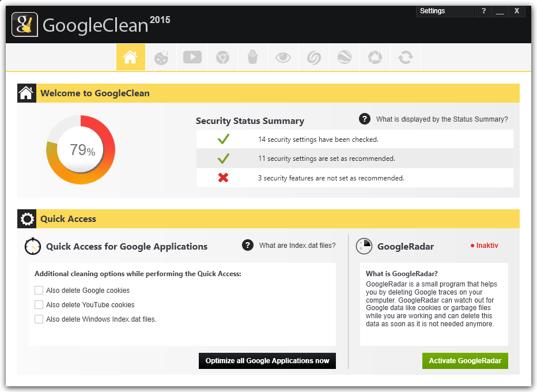Click the GoogleClean broom logo
This screenshot has width=537, height=392.
coord(25,25)
